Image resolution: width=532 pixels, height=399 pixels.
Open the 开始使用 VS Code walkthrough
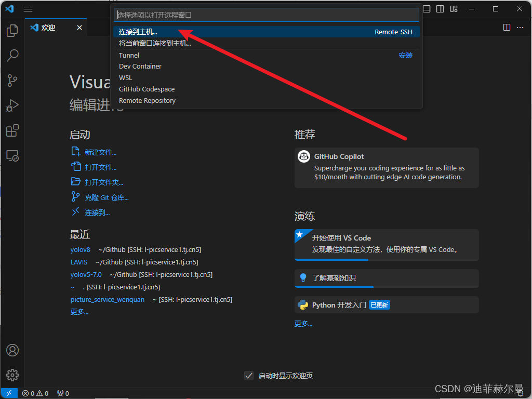pyautogui.click(x=387, y=245)
